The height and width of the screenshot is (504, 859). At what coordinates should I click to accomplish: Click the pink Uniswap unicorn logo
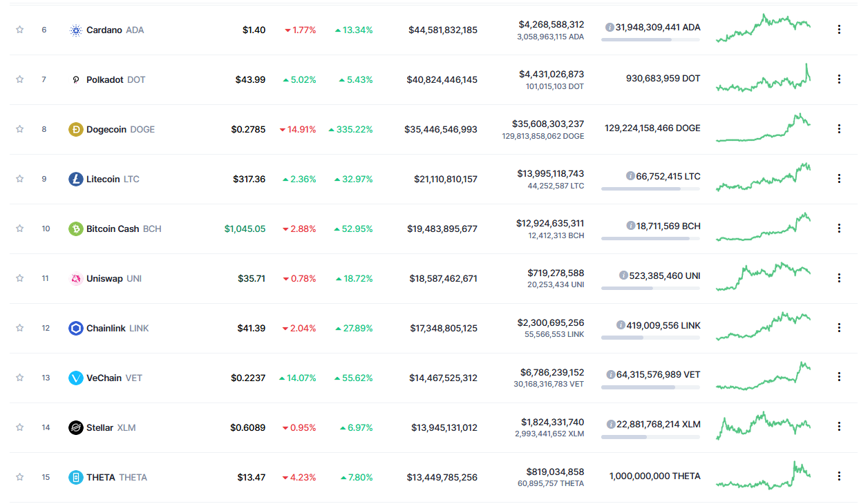(x=76, y=279)
